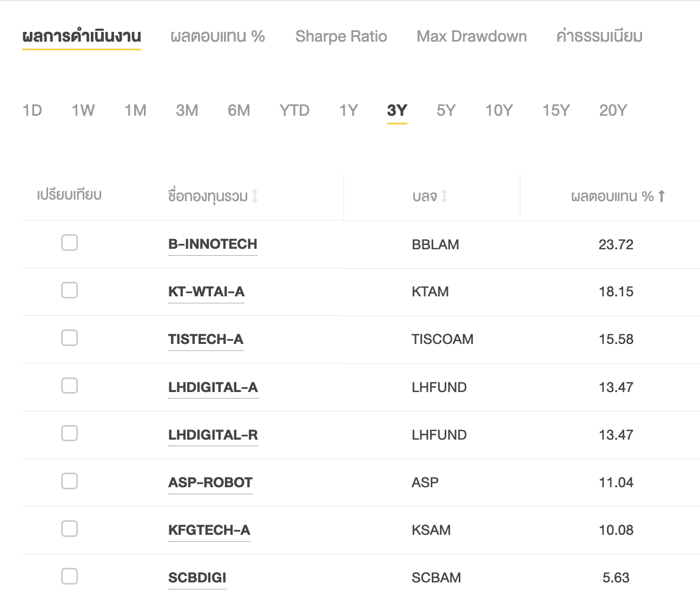Select the KT-WTAI-A compare checkbox
This screenshot has width=700, height=597.
69,290
